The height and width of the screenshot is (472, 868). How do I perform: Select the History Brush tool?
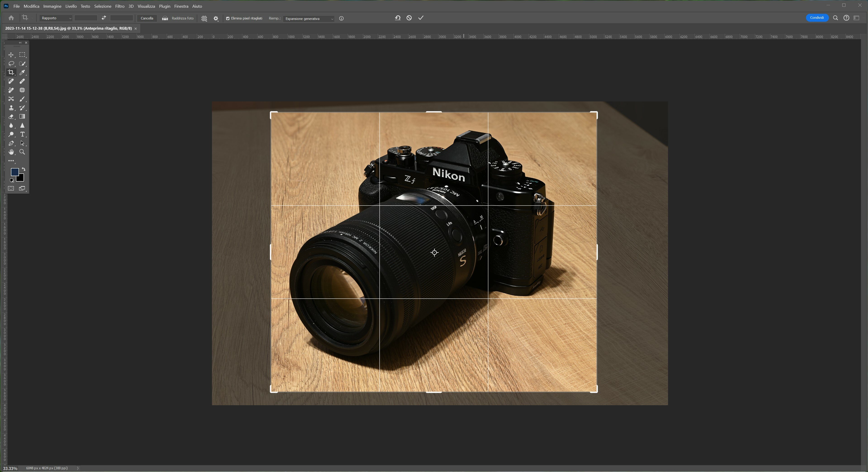[22, 108]
